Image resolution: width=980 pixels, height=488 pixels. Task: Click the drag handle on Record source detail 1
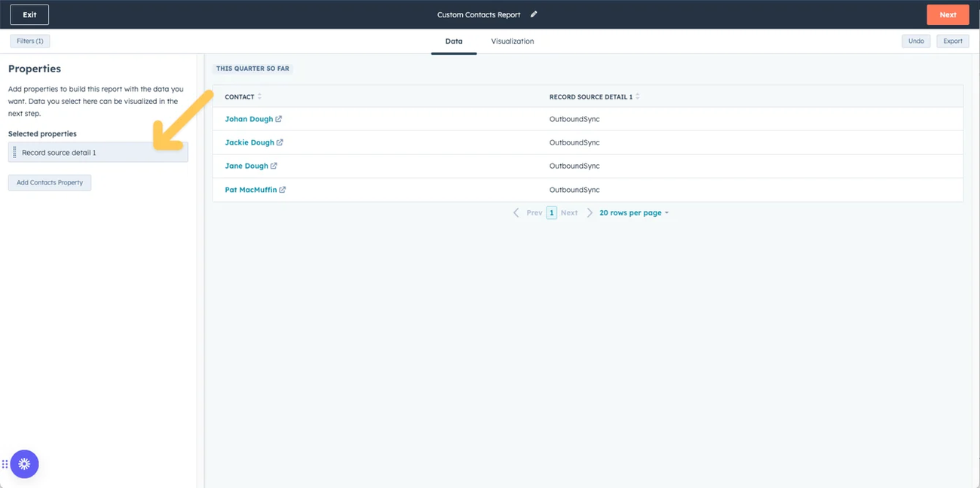pyautogui.click(x=14, y=151)
